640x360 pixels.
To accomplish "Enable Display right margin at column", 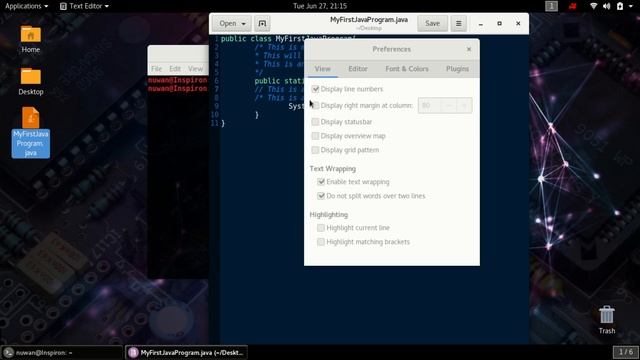I will (315, 105).
